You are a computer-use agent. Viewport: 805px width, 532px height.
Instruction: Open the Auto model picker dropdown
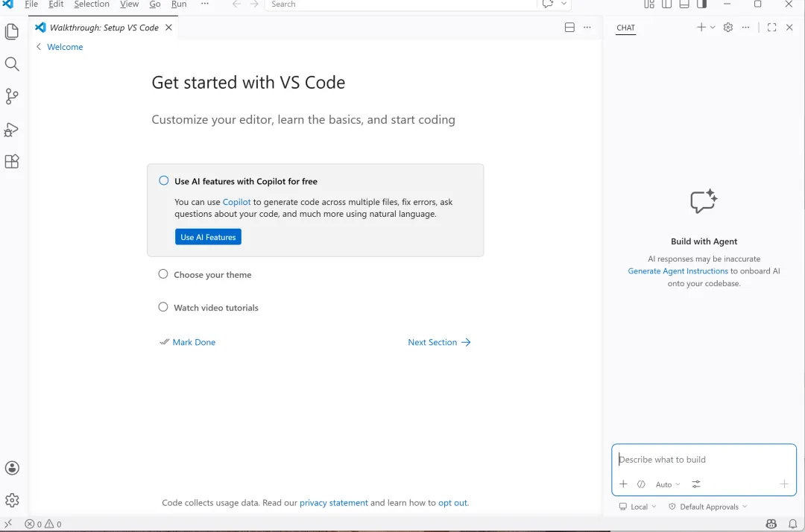(667, 484)
